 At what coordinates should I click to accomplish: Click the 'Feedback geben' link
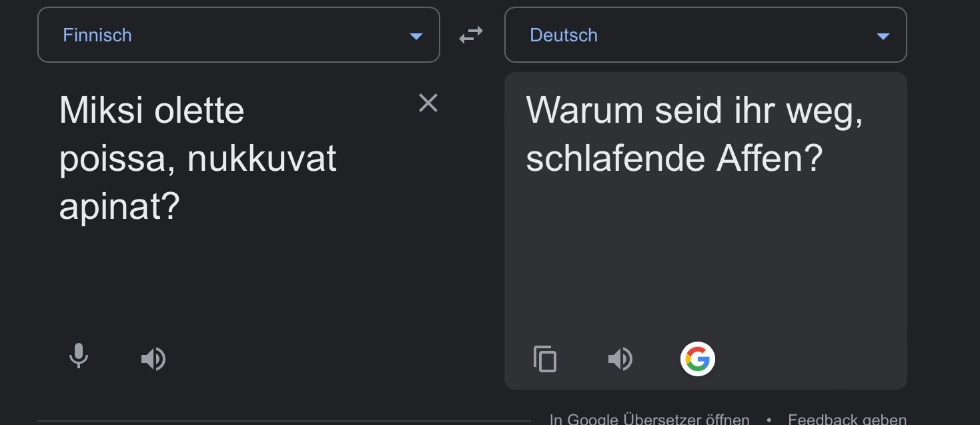847,419
